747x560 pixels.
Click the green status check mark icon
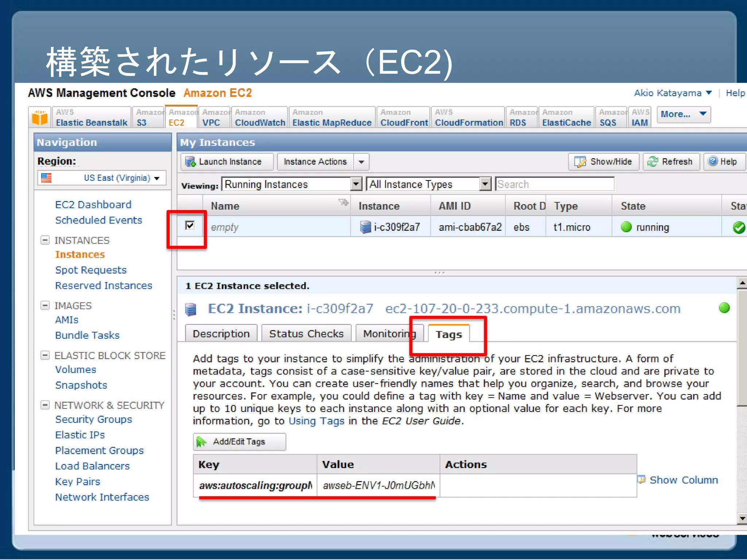[x=739, y=227]
